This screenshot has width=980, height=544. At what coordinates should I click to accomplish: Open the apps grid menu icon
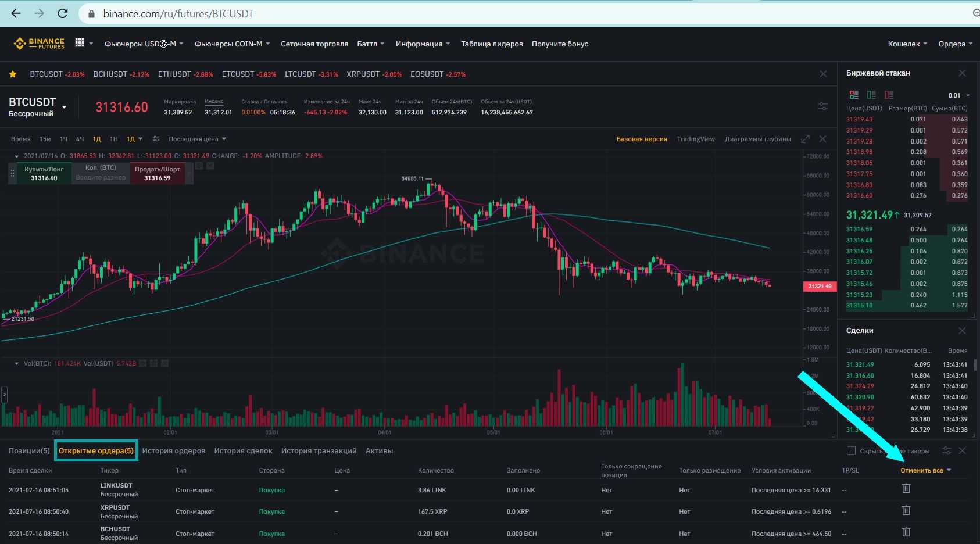pos(80,43)
